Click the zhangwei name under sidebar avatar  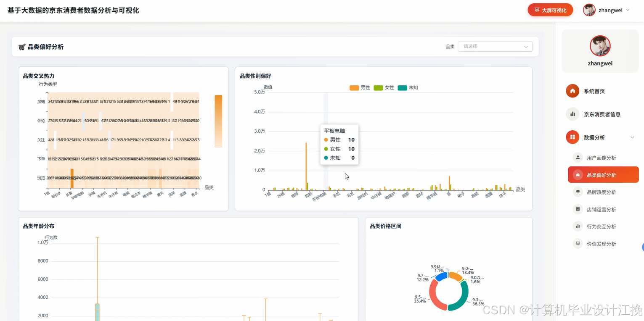600,63
